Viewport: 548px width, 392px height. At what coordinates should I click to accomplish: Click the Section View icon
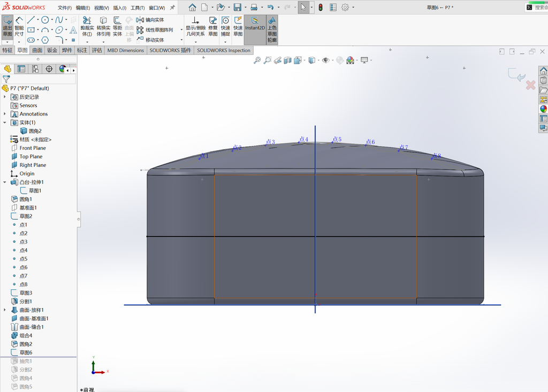(287, 60)
